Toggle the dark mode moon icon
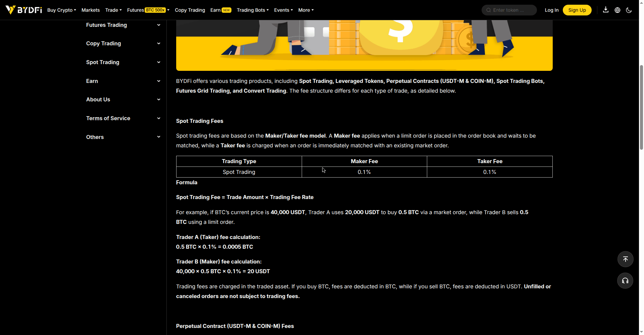 (x=629, y=10)
